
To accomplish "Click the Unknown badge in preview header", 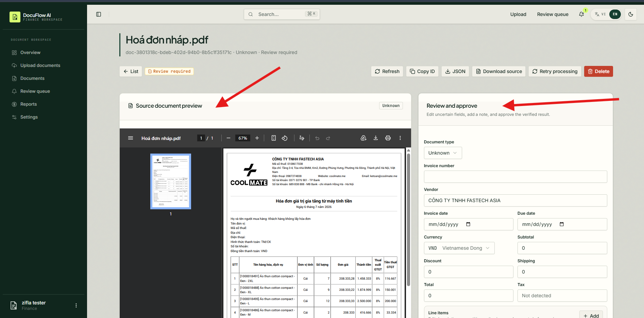I will (391, 106).
